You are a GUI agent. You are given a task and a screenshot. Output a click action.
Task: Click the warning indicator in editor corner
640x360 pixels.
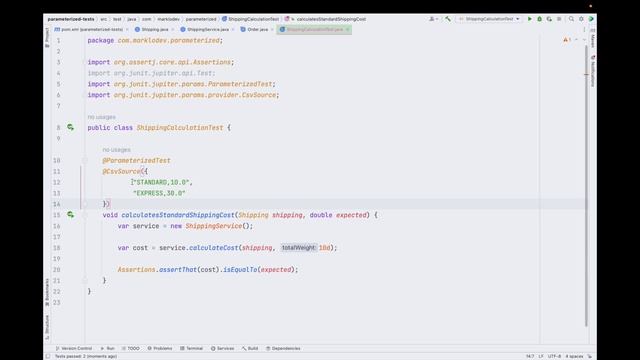[x=567, y=40]
